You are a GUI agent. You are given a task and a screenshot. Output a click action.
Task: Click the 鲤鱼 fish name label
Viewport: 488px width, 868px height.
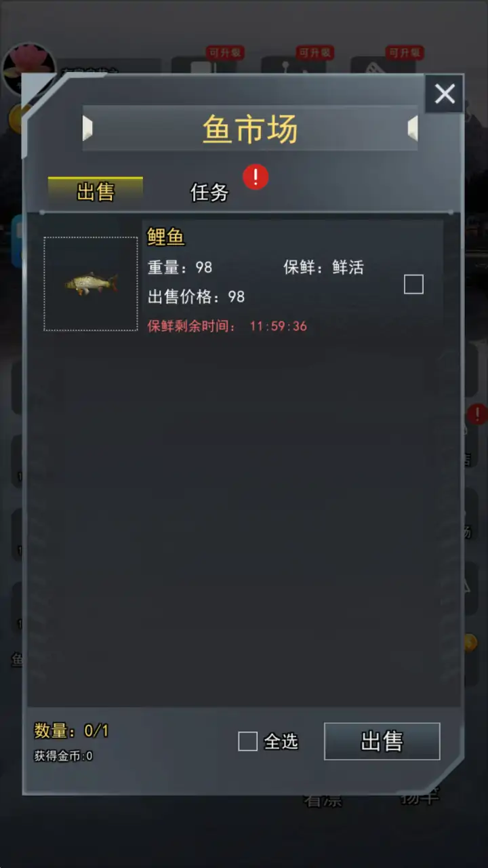pos(166,237)
